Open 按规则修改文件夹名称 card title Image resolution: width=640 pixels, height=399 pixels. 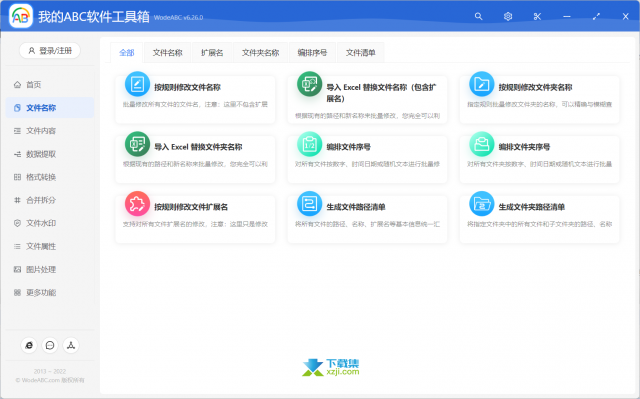tap(535, 87)
